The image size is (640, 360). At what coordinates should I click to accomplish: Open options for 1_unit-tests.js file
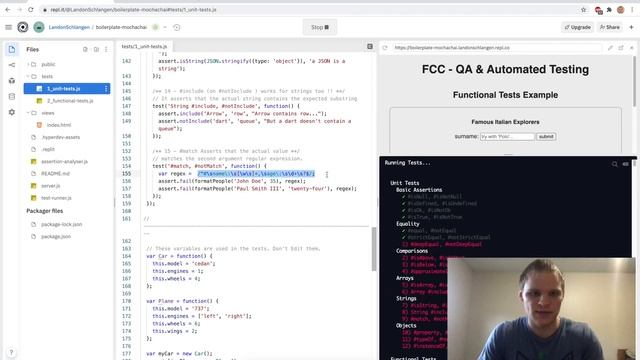coord(106,89)
